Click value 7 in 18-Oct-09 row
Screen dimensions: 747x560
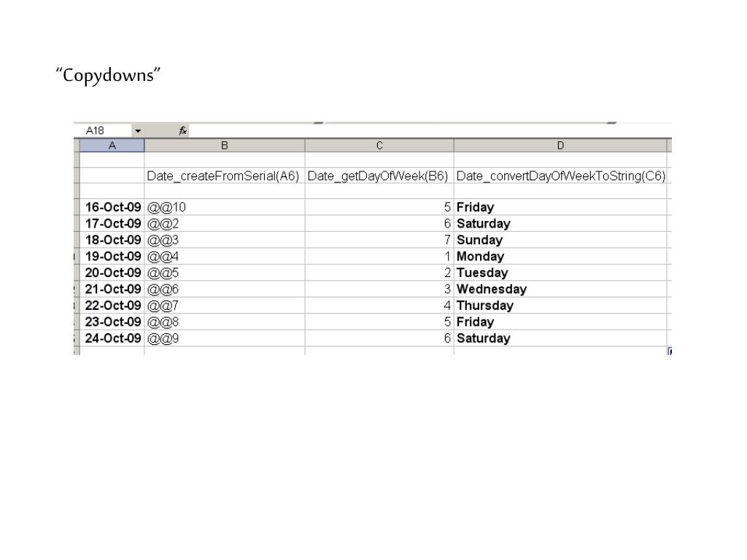(x=379, y=240)
